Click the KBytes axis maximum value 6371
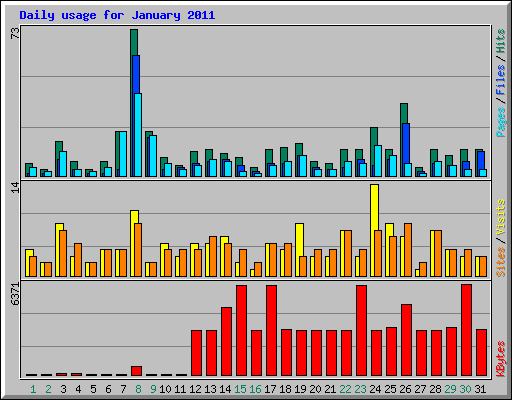Viewport: 512px width, 400px height. point(15,294)
